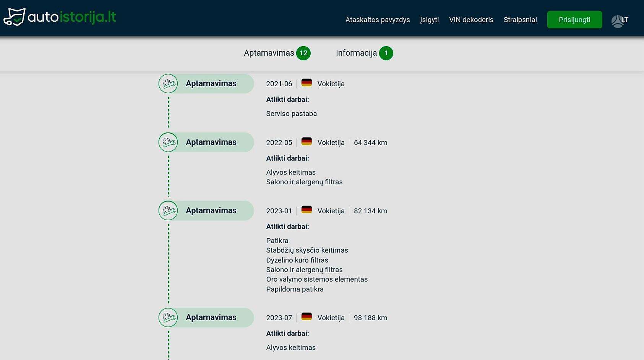This screenshot has height=360, width=644.
Task: Select Aptarnavimas label of 2023-07 entry
Action: [211, 318]
